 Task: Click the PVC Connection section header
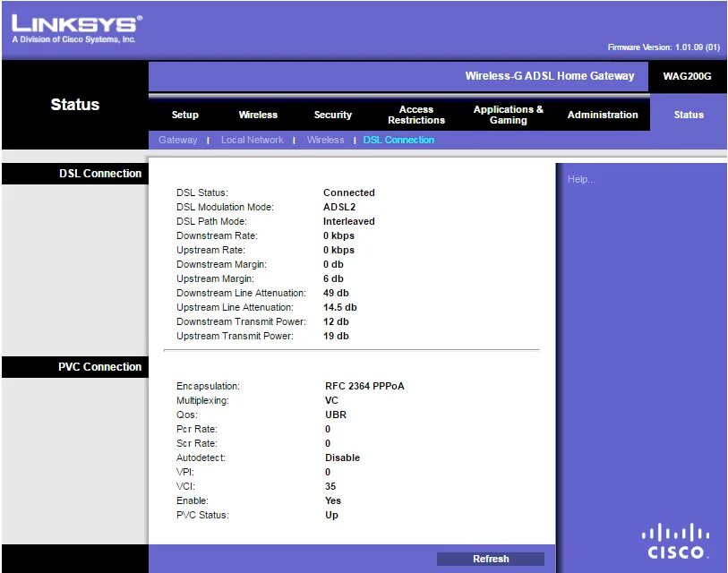(102, 366)
